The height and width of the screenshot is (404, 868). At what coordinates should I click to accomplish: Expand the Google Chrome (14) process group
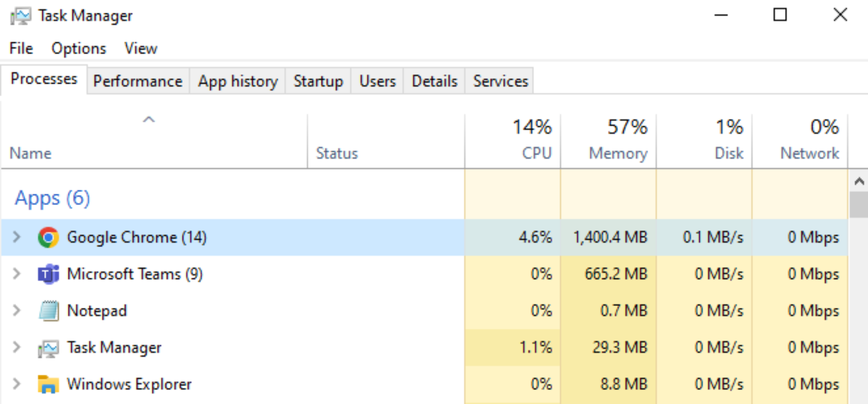pos(17,237)
